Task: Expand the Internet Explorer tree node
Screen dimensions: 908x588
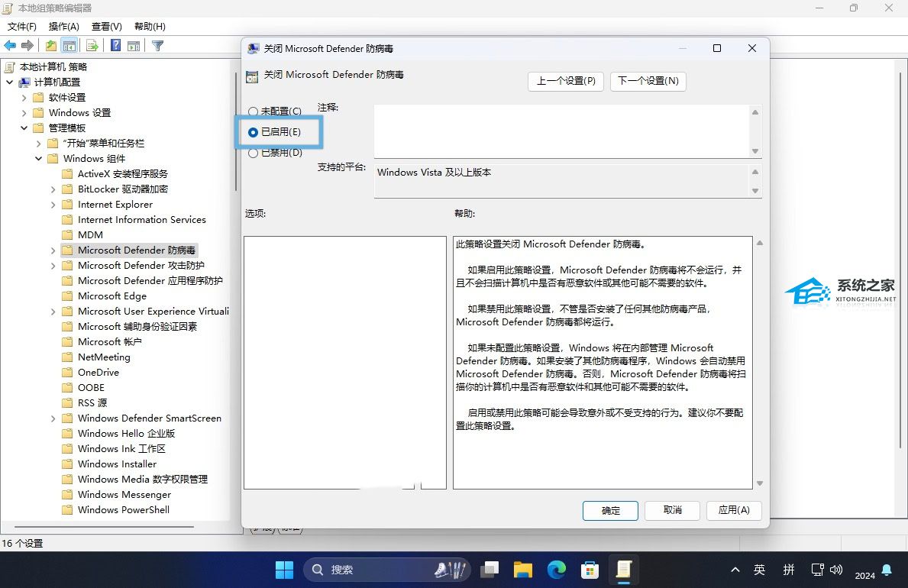Action: coord(53,205)
